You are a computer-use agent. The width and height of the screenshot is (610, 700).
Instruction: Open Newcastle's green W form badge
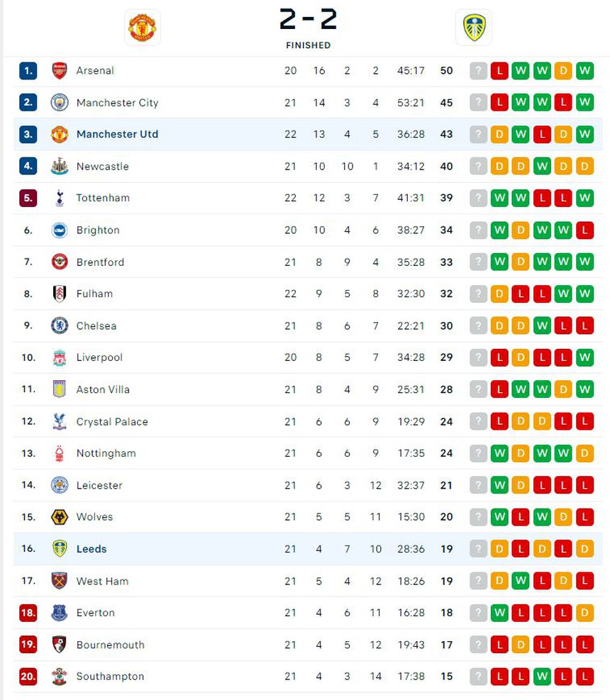(542, 167)
